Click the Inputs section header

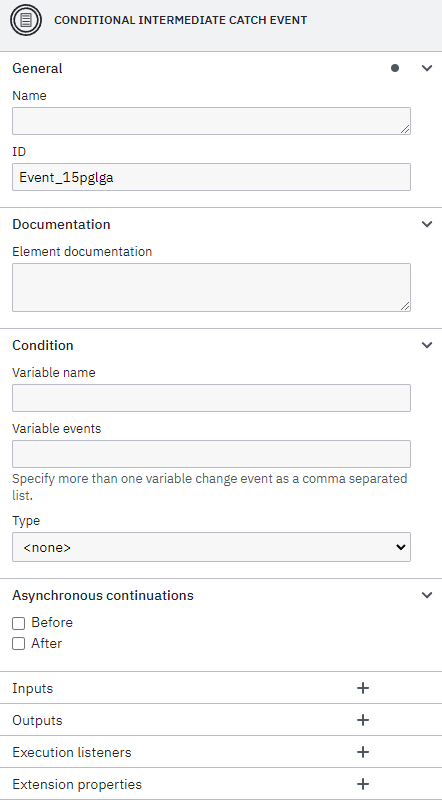coord(221,688)
